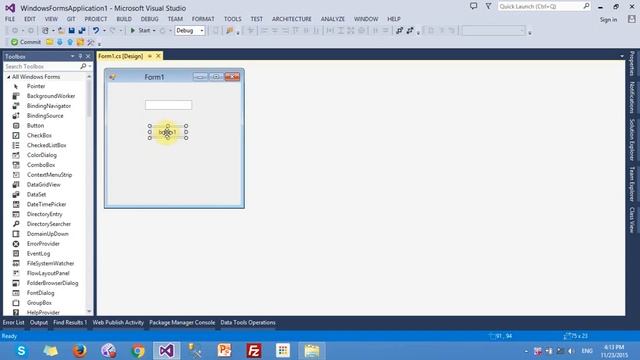This screenshot has height=360, width=640.
Task: Click the Search Toolbox input field
Action: (x=42, y=66)
